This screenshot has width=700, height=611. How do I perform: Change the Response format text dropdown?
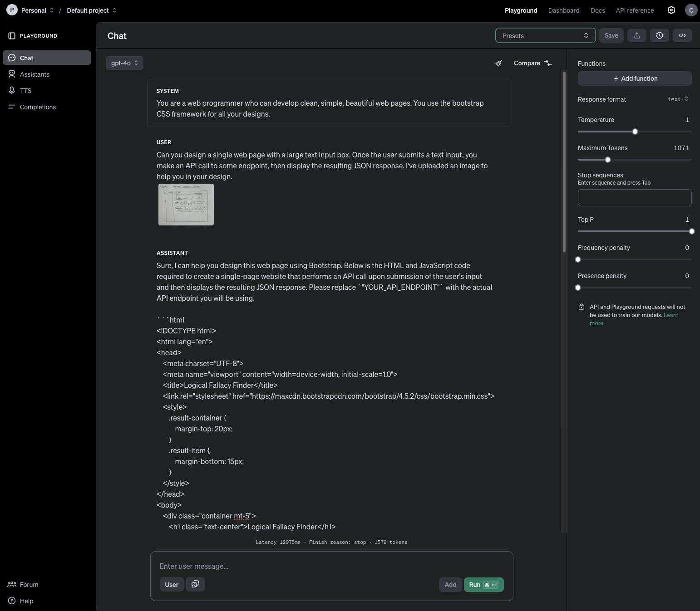pyautogui.click(x=678, y=99)
